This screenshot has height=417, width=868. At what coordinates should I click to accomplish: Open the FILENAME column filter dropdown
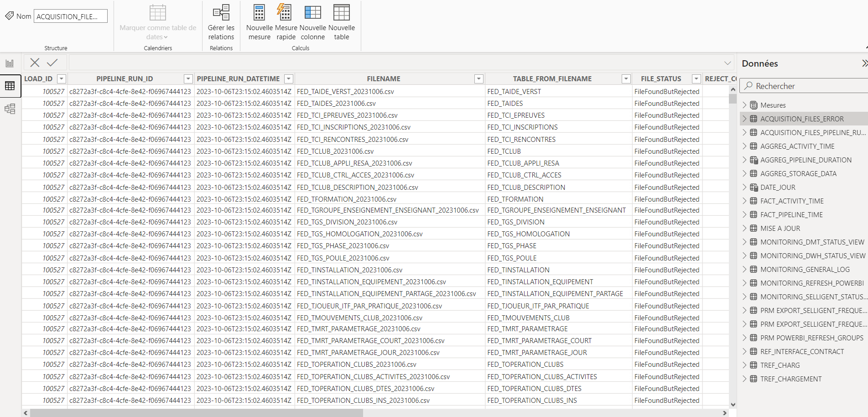[478, 79]
